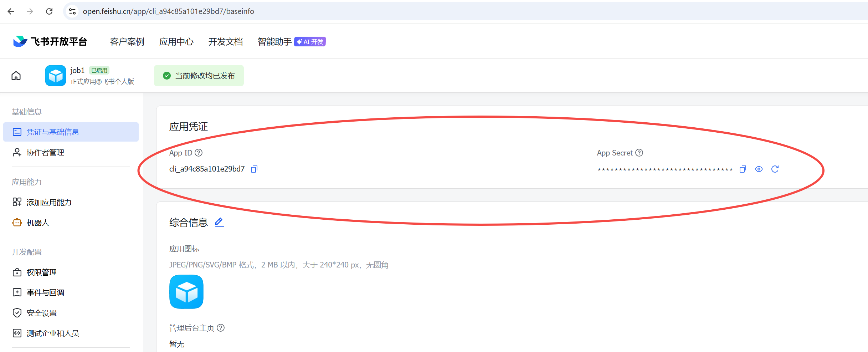The width and height of the screenshot is (868, 352).
Task: Open 智能助手 menu item
Action: (274, 42)
